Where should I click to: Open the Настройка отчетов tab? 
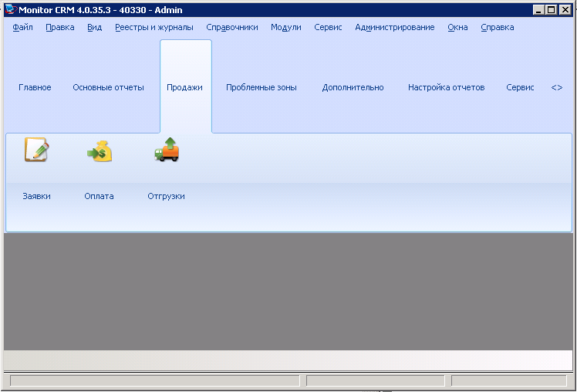(446, 87)
